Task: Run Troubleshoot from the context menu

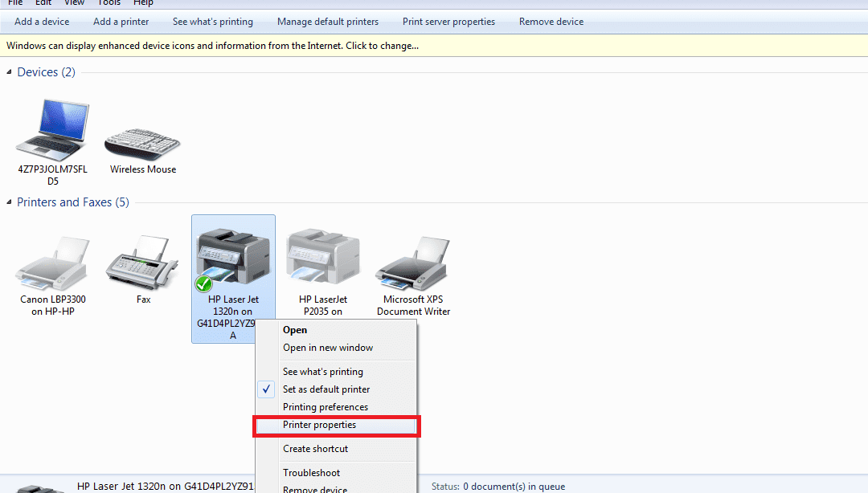Action: (x=336, y=473)
